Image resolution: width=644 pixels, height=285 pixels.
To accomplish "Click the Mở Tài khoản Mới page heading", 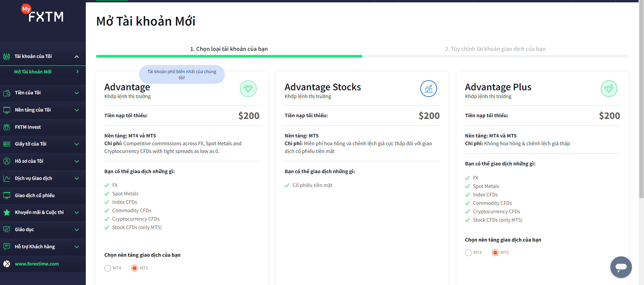I will point(146,21).
